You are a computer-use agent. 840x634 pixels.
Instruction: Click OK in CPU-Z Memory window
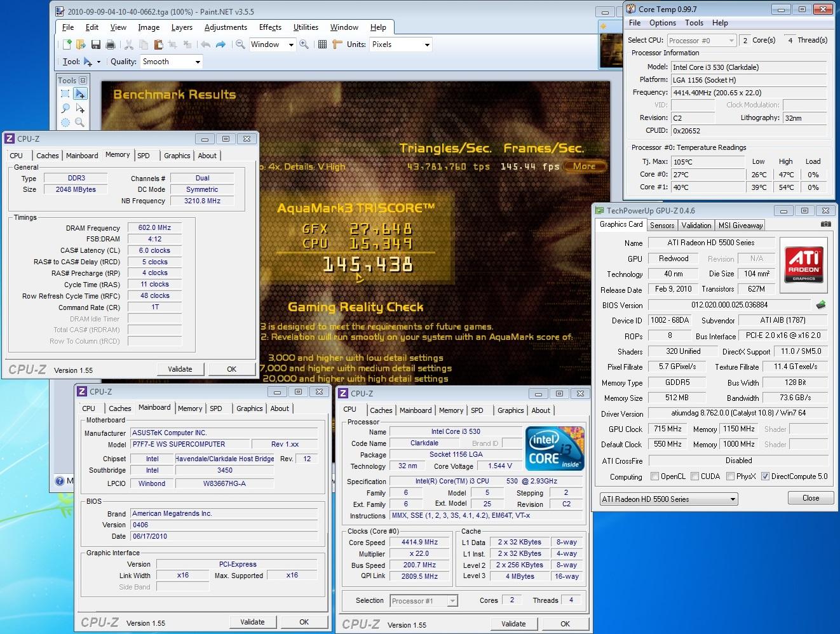point(232,369)
